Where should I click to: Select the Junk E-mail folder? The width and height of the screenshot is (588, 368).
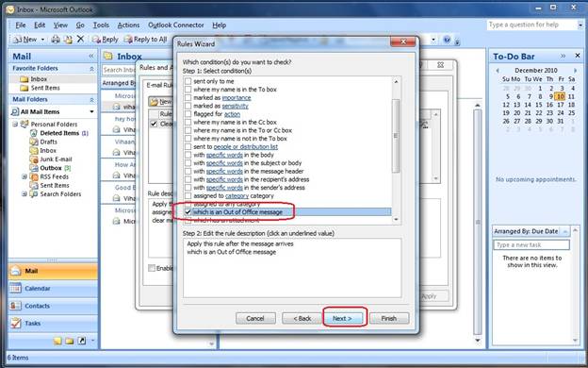point(56,159)
